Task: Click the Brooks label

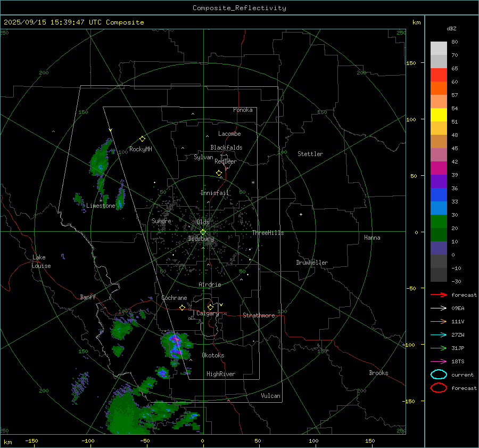Action: click(378, 373)
